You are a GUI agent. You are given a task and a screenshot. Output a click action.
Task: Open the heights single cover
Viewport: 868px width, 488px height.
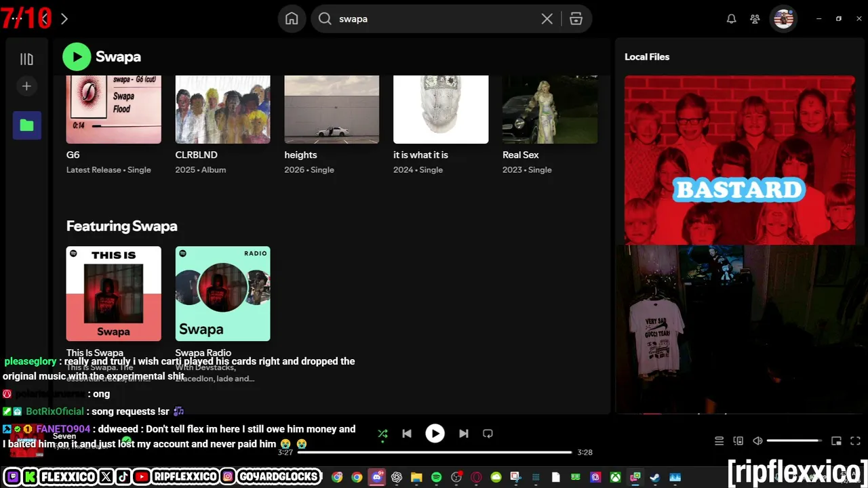coord(332,109)
